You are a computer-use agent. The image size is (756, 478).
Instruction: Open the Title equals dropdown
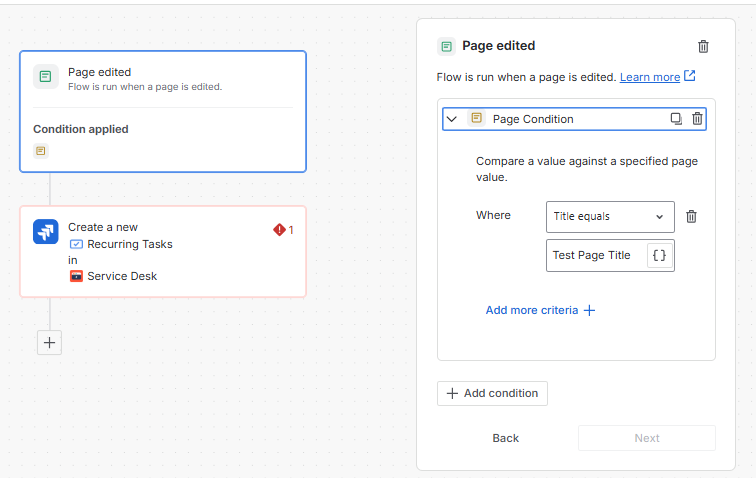[x=610, y=217]
